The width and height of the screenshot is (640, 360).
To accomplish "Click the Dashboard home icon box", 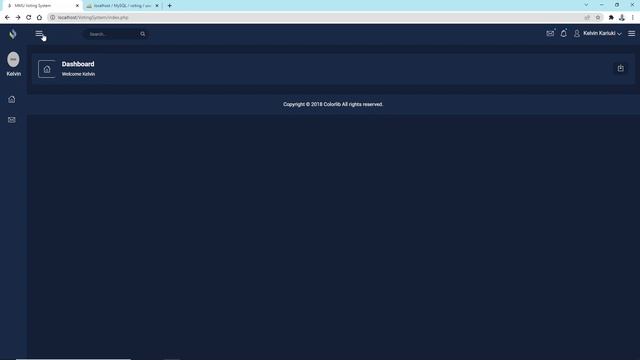I will pyautogui.click(x=47, y=69).
